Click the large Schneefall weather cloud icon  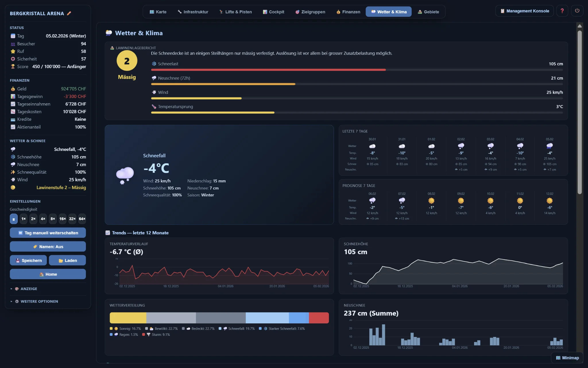pos(125,175)
